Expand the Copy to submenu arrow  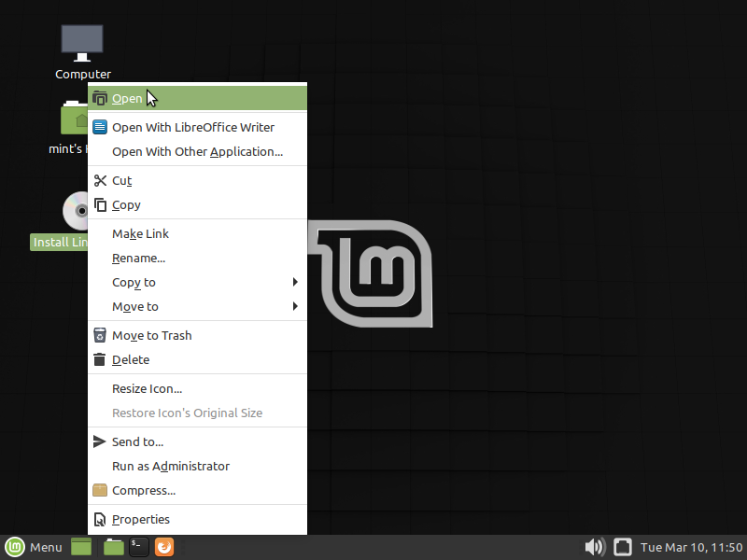pos(295,282)
